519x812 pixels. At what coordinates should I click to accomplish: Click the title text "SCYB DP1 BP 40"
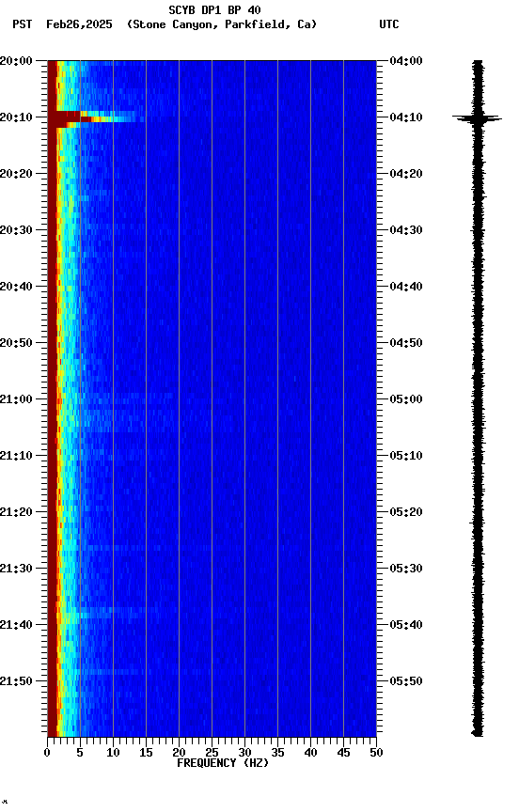pyautogui.click(x=214, y=9)
